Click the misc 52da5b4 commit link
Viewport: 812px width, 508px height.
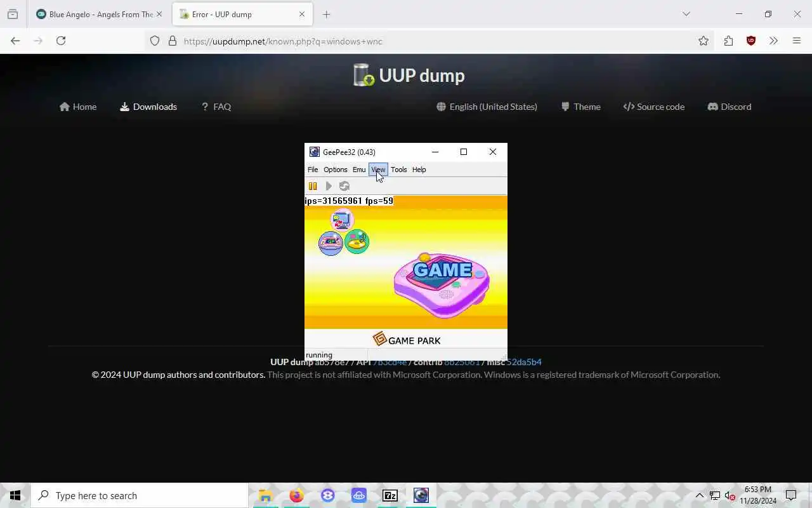(x=524, y=362)
